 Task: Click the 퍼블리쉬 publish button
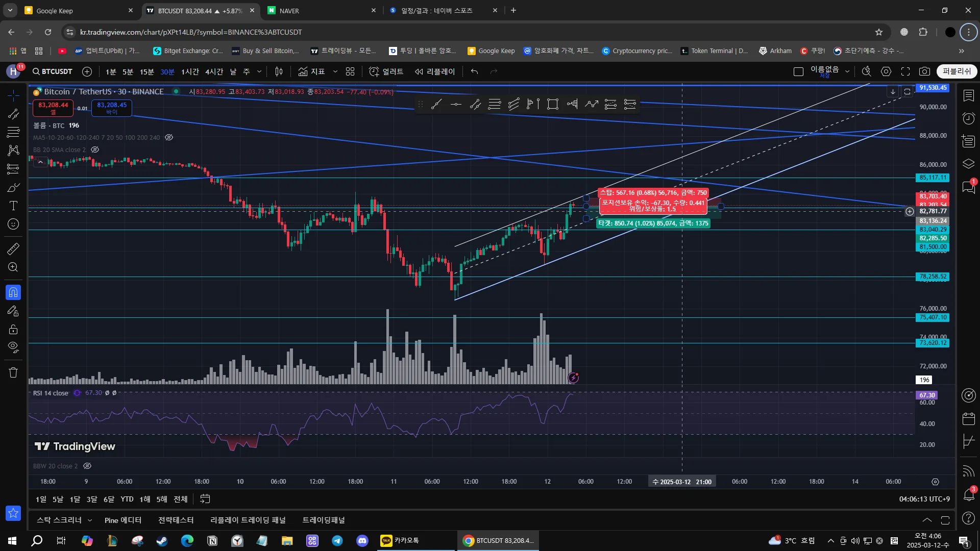click(x=957, y=71)
